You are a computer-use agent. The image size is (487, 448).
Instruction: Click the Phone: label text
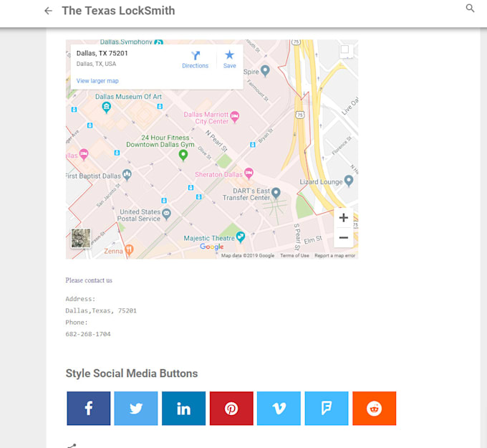[77, 323]
